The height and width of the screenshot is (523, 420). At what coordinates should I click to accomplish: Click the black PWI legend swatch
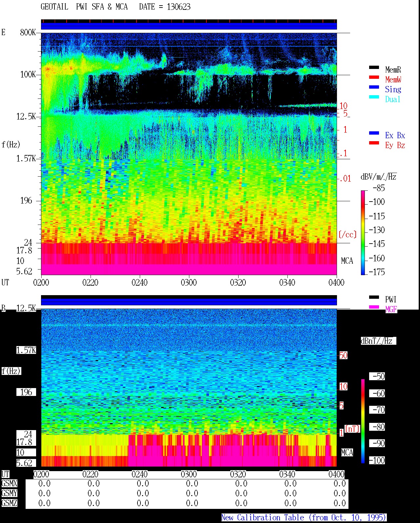pos(374,297)
